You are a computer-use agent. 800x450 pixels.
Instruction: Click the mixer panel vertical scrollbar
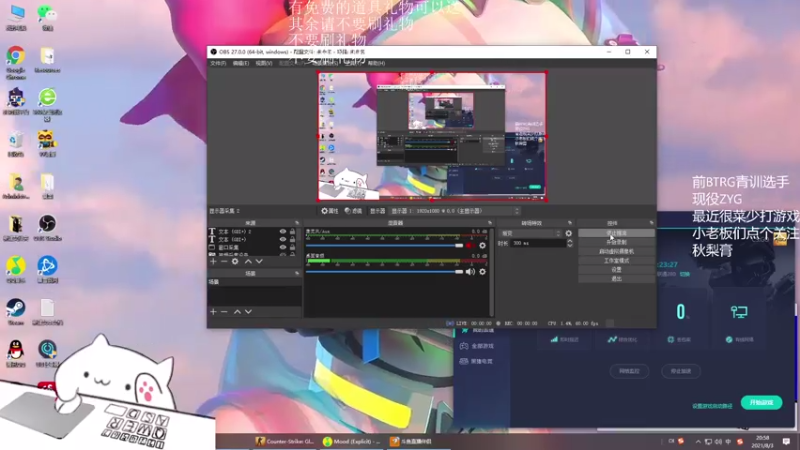point(491,272)
